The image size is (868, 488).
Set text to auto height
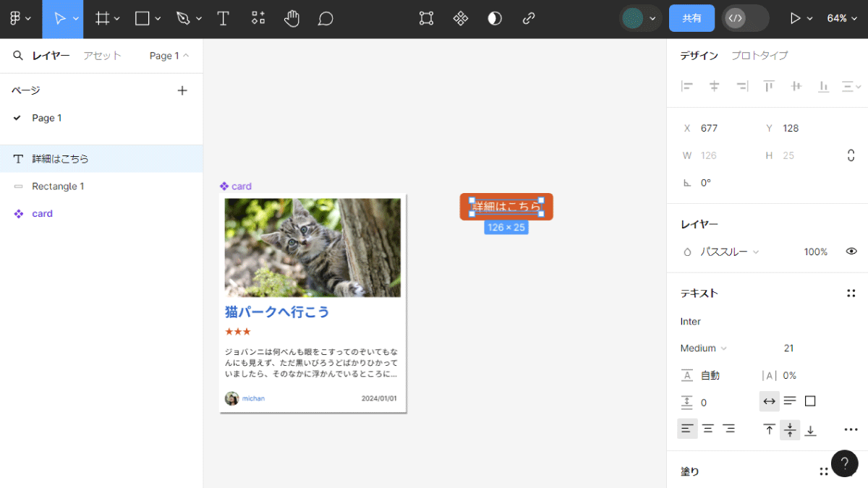point(790,401)
